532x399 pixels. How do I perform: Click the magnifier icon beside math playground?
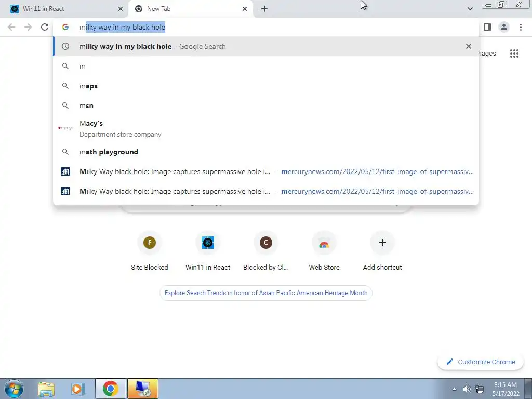coord(65,152)
